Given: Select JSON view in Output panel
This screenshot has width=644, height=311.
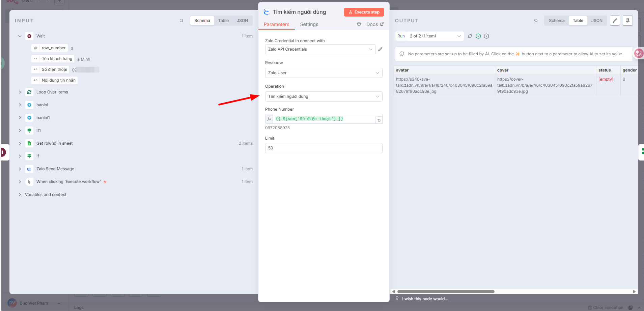Looking at the screenshot, I should 597,21.
